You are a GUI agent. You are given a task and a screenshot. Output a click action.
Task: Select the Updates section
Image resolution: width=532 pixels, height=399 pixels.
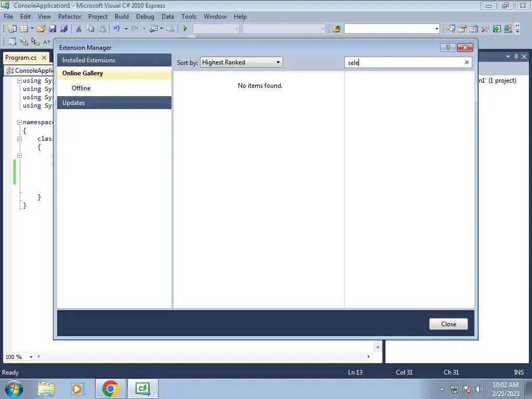pos(114,103)
